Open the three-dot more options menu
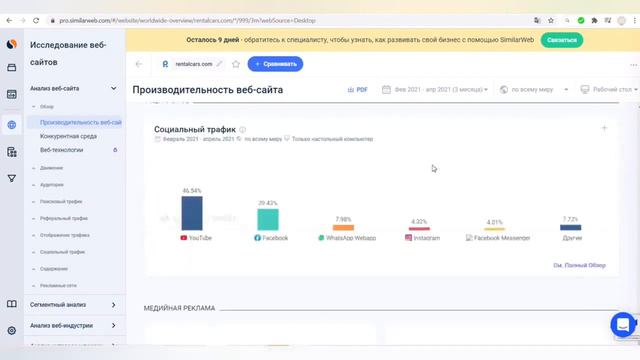Viewport: 640px width, 360px height. 633,65
